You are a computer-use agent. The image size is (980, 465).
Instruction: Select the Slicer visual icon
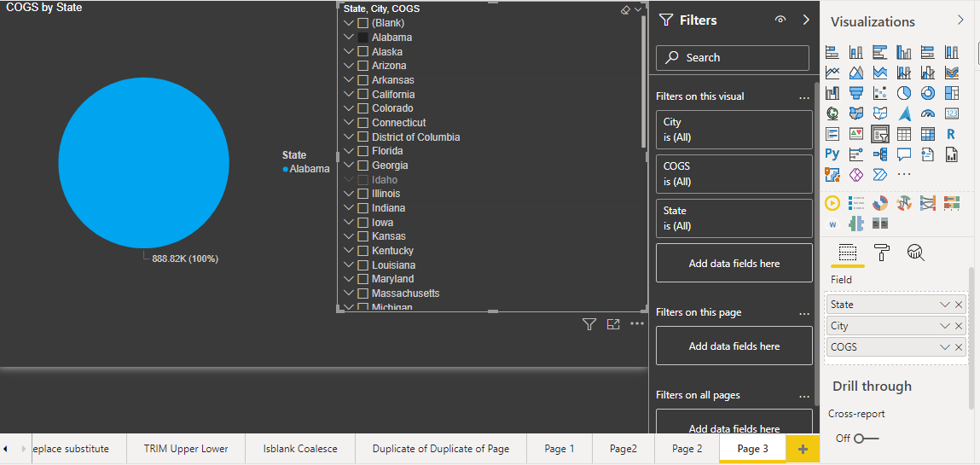tap(880, 134)
